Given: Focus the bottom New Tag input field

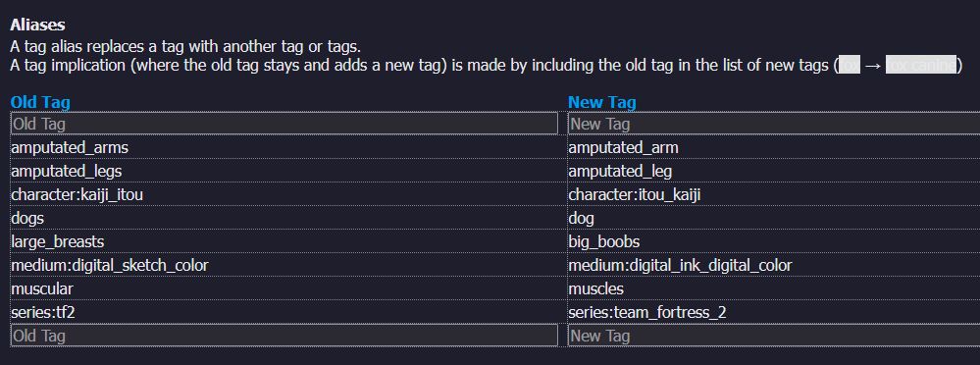Looking at the screenshot, I should click(x=774, y=336).
